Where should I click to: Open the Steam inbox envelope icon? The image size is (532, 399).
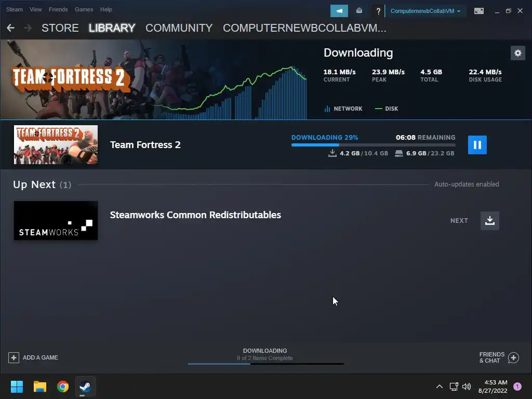click(x=359, y=11)
